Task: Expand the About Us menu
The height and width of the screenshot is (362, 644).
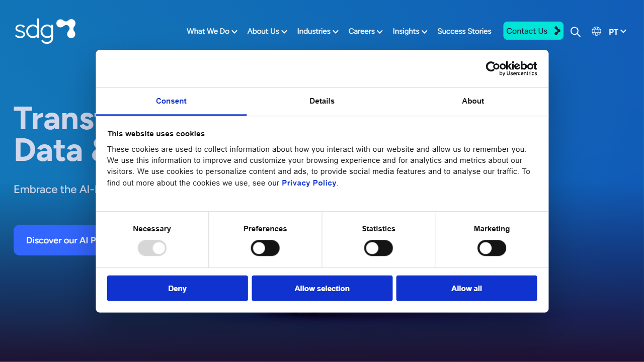Action: click(267, 31)
